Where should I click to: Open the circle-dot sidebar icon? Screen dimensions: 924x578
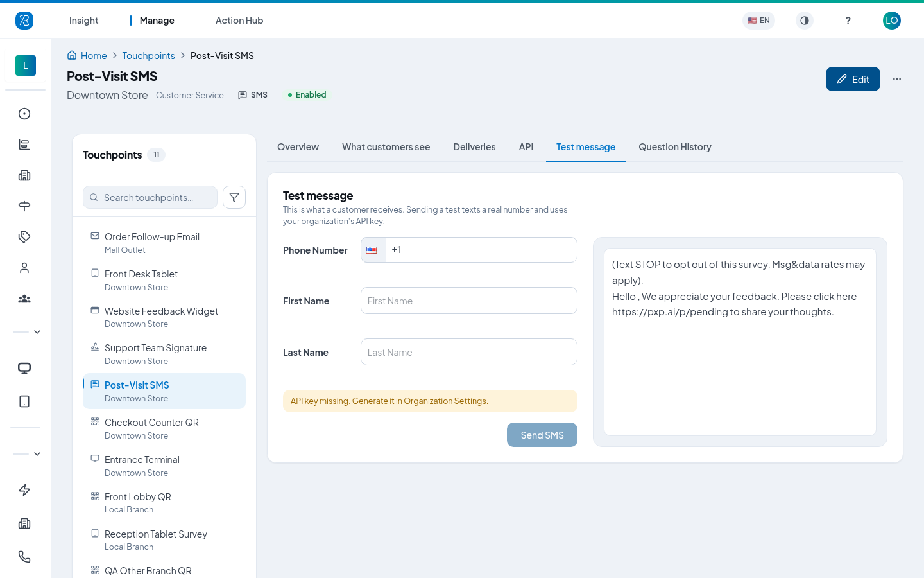point(24,114)
